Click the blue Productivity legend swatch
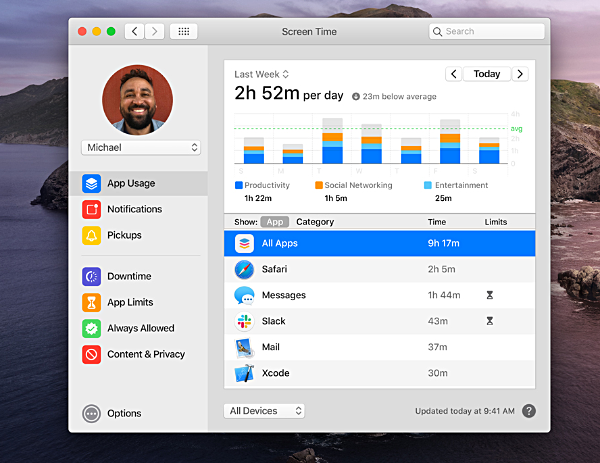Screen dimensions: 600x463 [238, 186]
